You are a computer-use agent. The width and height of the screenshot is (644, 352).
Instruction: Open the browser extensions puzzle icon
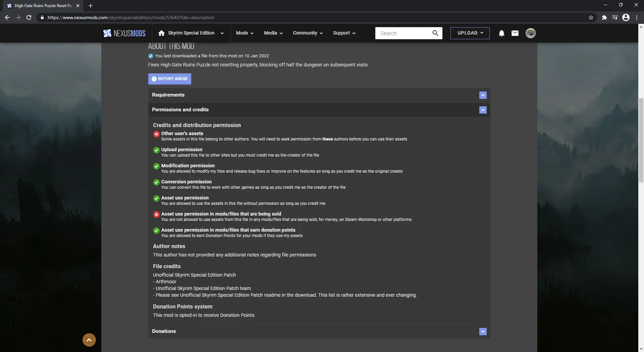[604, 17]
